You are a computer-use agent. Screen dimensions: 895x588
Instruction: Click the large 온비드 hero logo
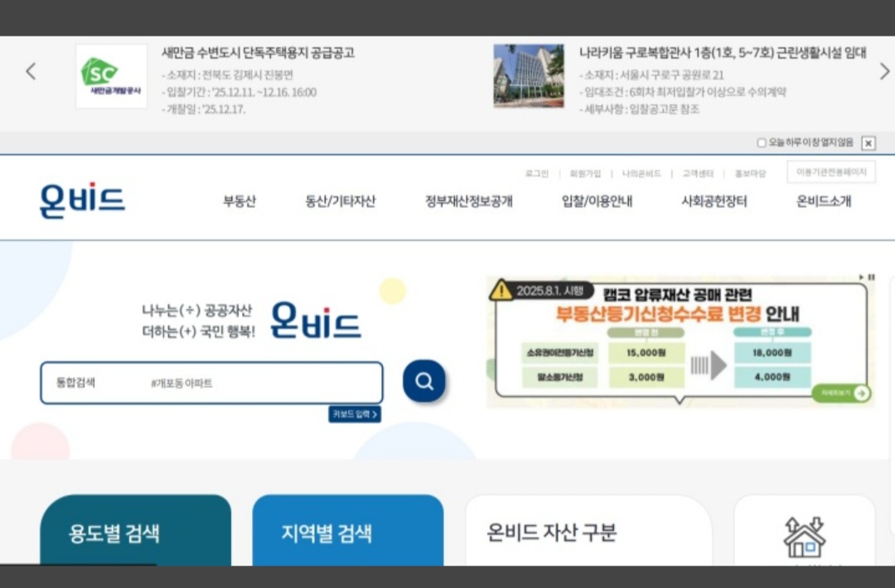pyautogui.click(x=316, y=321)
